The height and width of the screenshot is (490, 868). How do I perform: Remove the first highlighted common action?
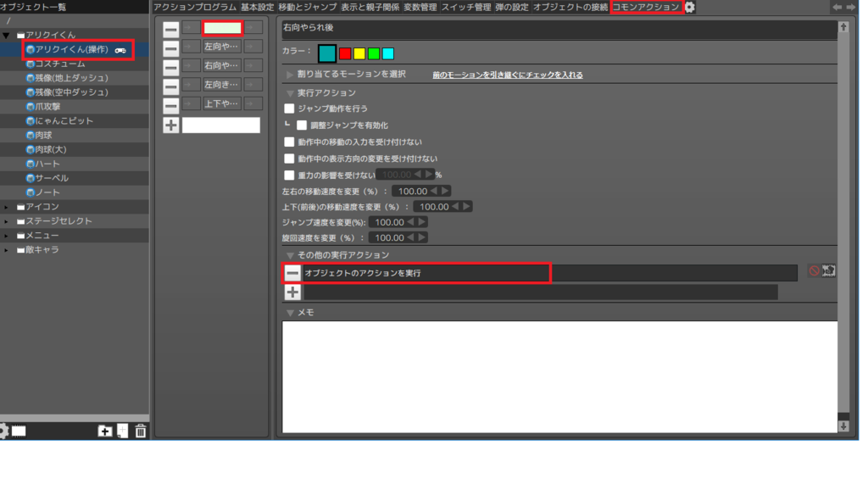tap(170, 30)
